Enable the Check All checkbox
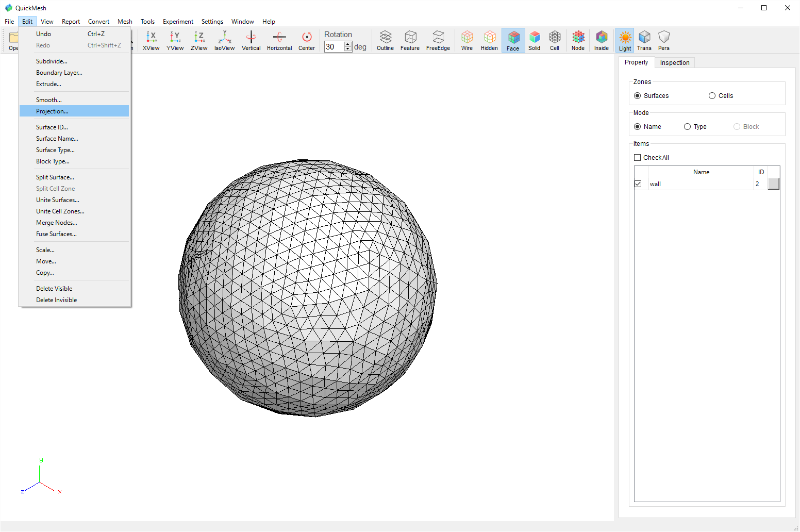 tap(638, 158)
